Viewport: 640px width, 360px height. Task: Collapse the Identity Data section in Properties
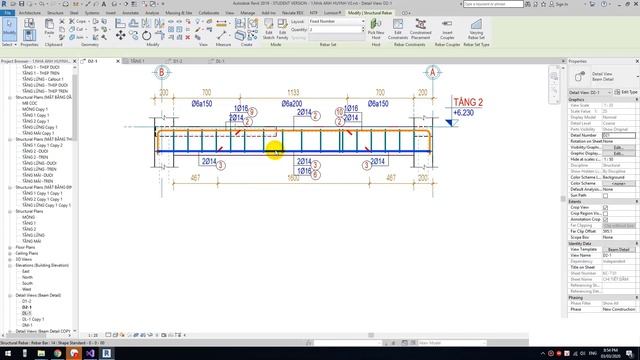click(x=637, y=243)
